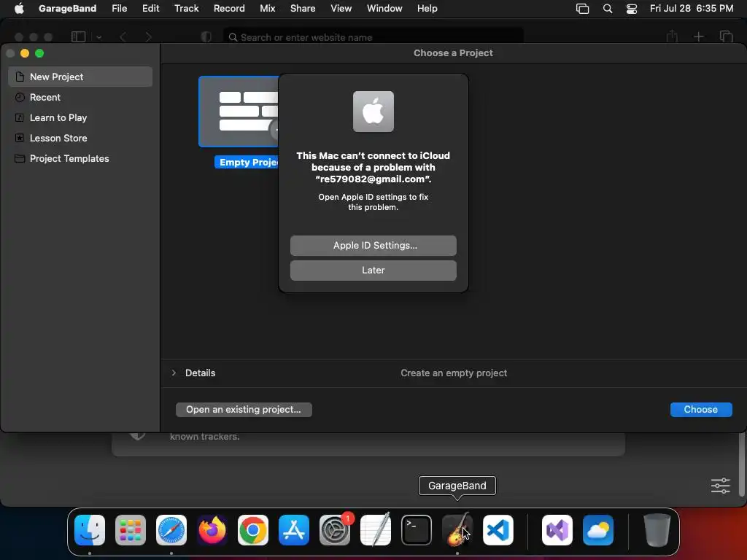This screenshot has width=747, height=560.
Task: Open App Store from the Dock
Action: tap(294, 530)
